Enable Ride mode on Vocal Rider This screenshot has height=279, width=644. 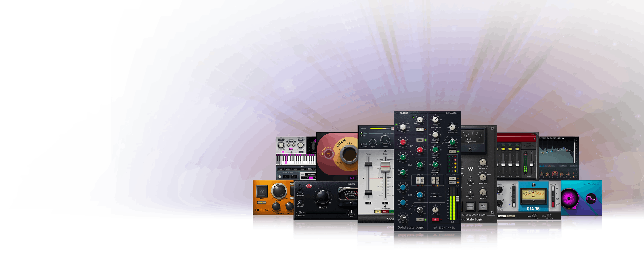(362, 133)
